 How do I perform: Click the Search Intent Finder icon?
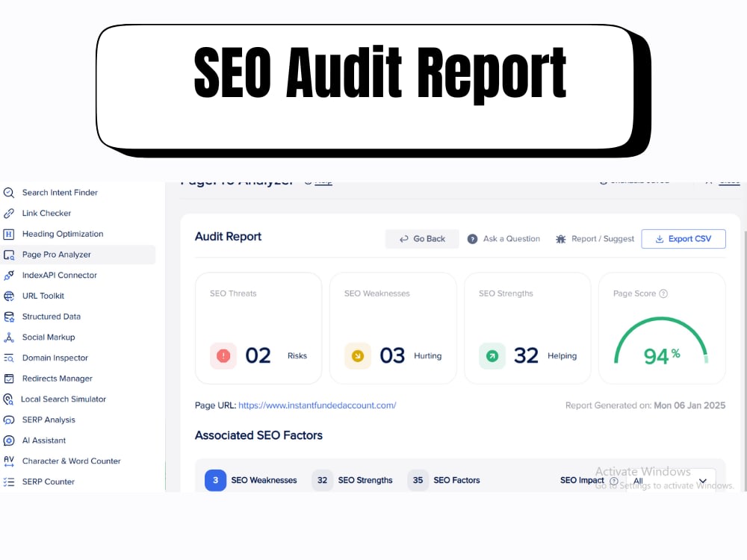[x=8, y=193]
